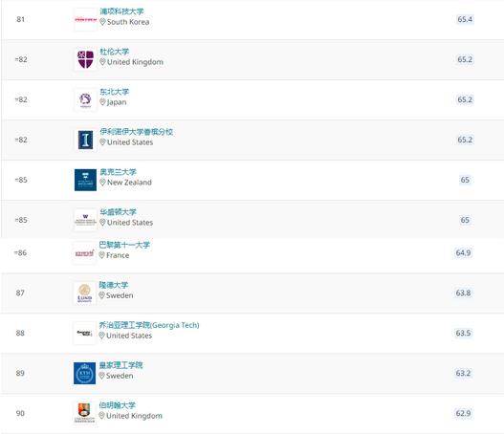
Task: Click the University of Birmingham crest logo
Action: (x=84, y=413)
